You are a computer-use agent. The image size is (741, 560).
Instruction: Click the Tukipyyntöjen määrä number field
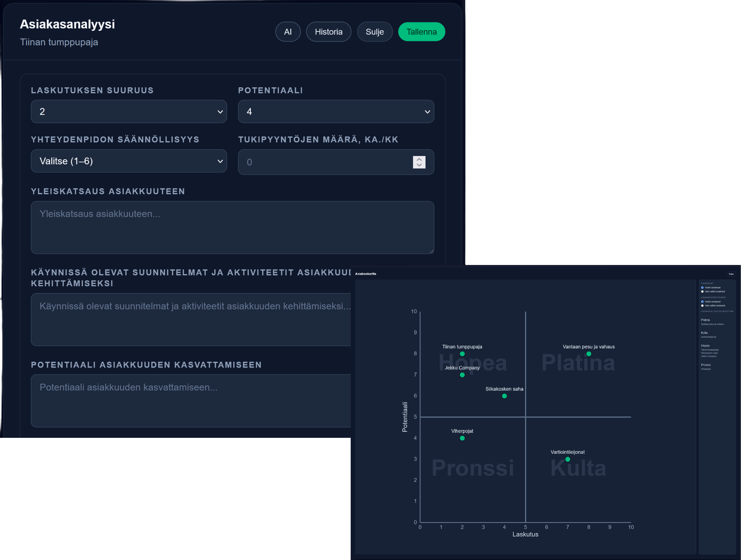pyautogui.click(x=336, y=162)
